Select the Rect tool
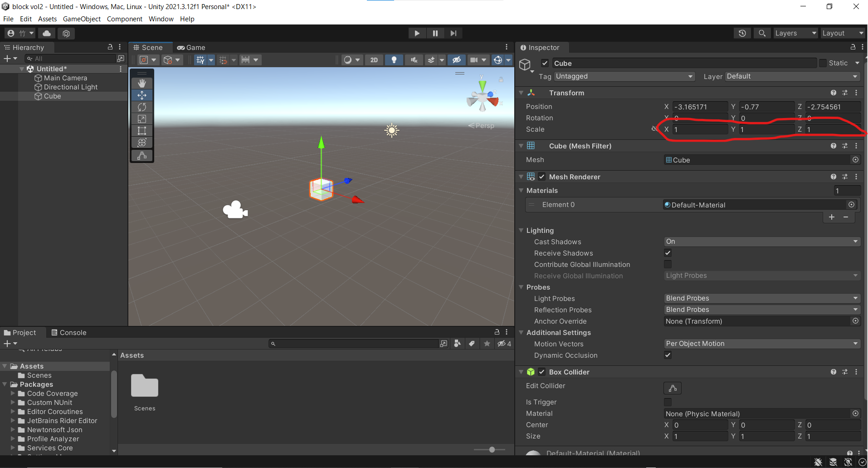The image size is (868, 468). click(x=142, y=131)
